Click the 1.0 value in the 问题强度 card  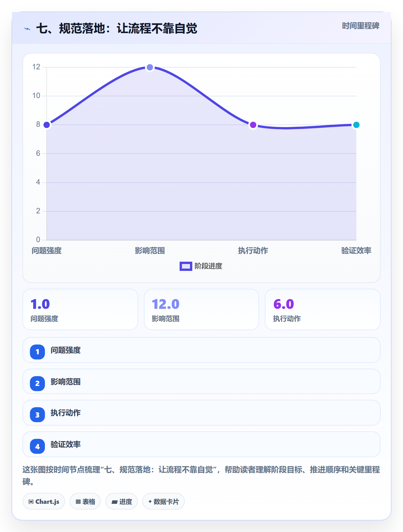[x=40, y=304]
